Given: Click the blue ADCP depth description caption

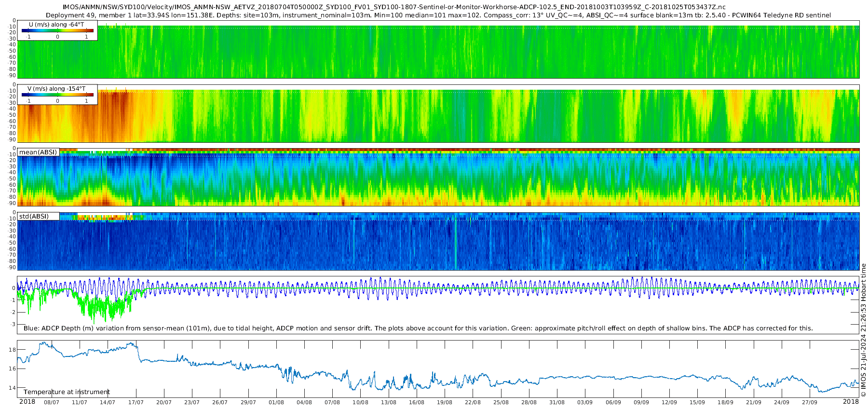Looking at the screenshot, I should click(418, 328).
